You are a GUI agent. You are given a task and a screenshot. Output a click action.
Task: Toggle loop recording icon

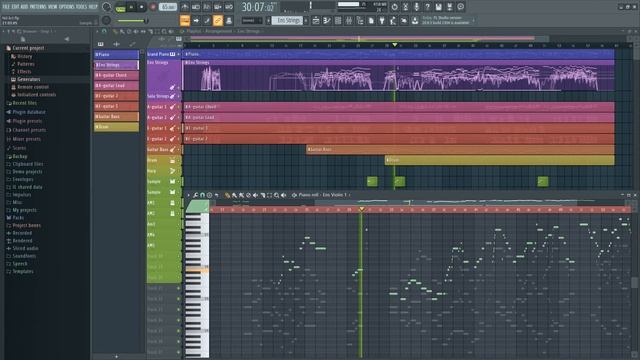click(x=229, y=7)
